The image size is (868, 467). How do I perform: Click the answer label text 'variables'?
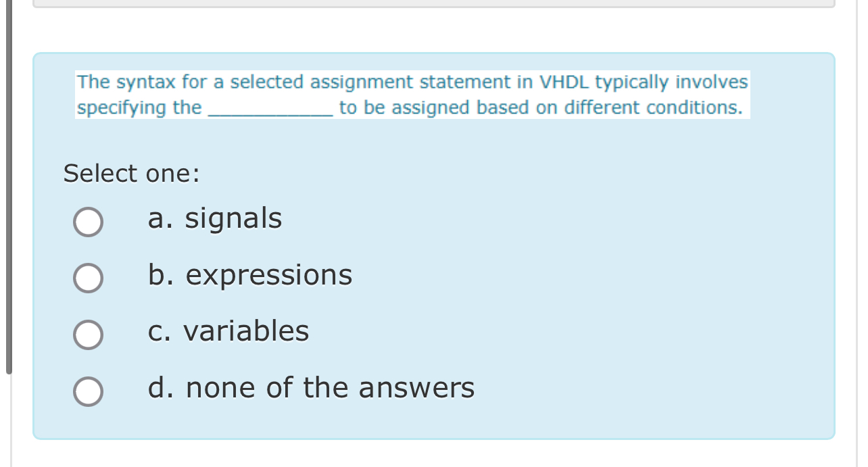click(x=247, y=331)
